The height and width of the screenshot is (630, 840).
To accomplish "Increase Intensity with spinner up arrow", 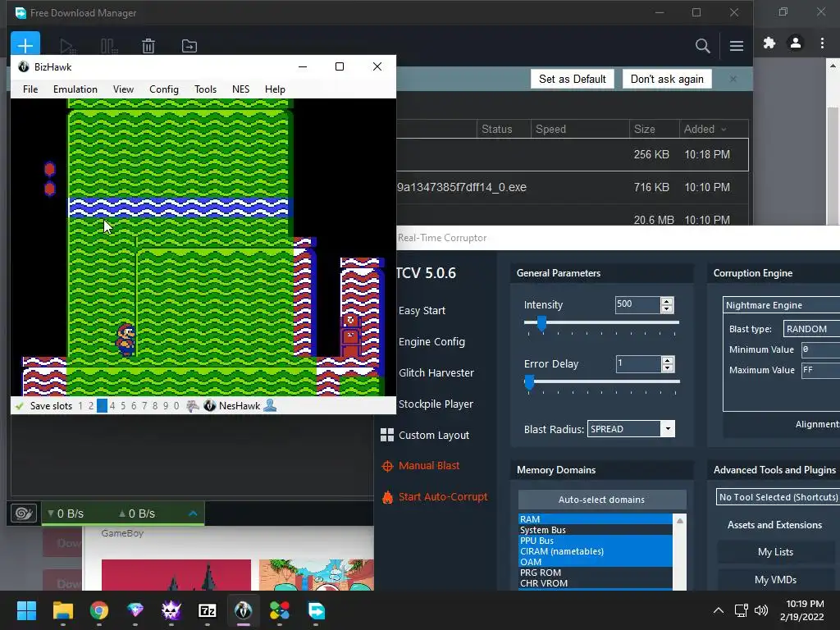I will 667,301.
